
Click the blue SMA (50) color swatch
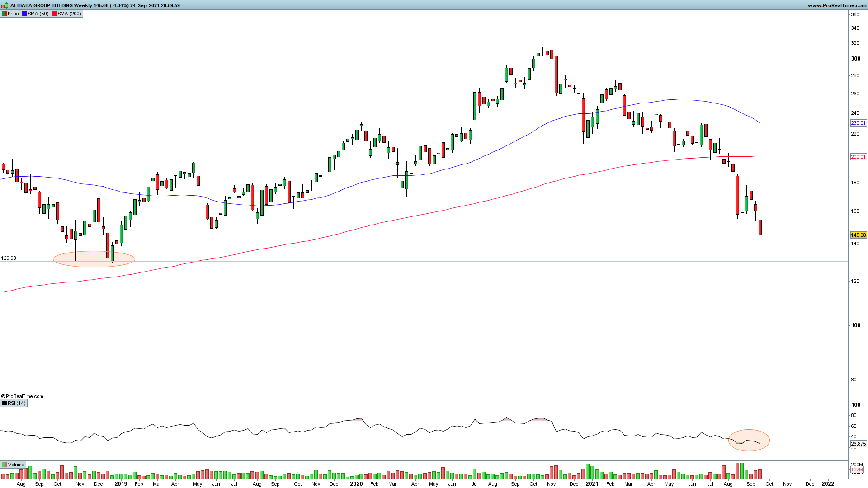point(24,14)
